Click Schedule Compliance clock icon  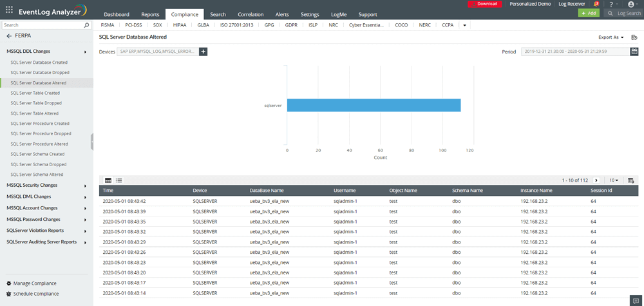click(x=9, y=294)
